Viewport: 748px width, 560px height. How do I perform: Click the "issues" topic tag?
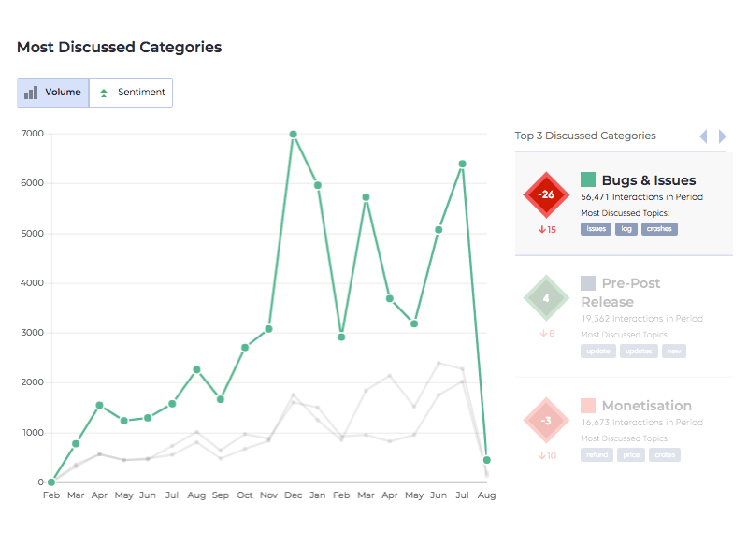click(596, 228)
